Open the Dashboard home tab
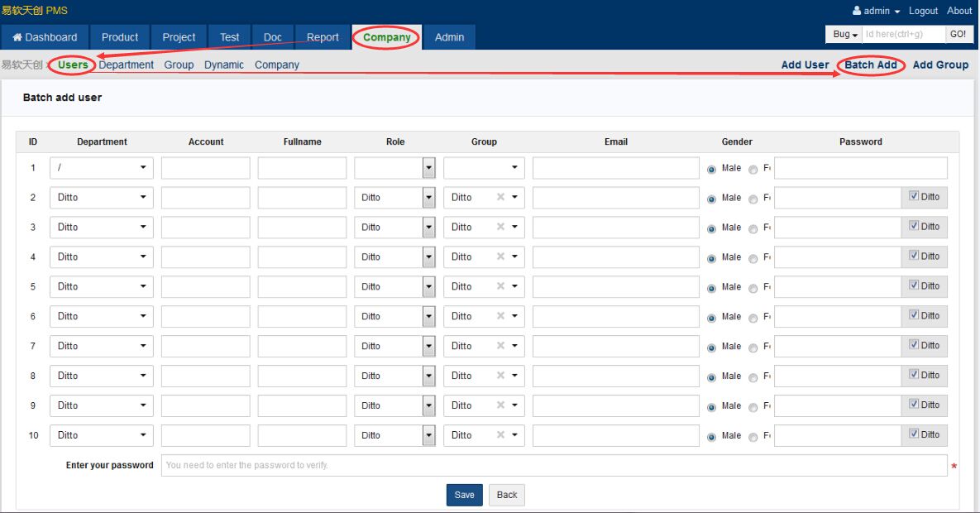 tap(45, 37)
